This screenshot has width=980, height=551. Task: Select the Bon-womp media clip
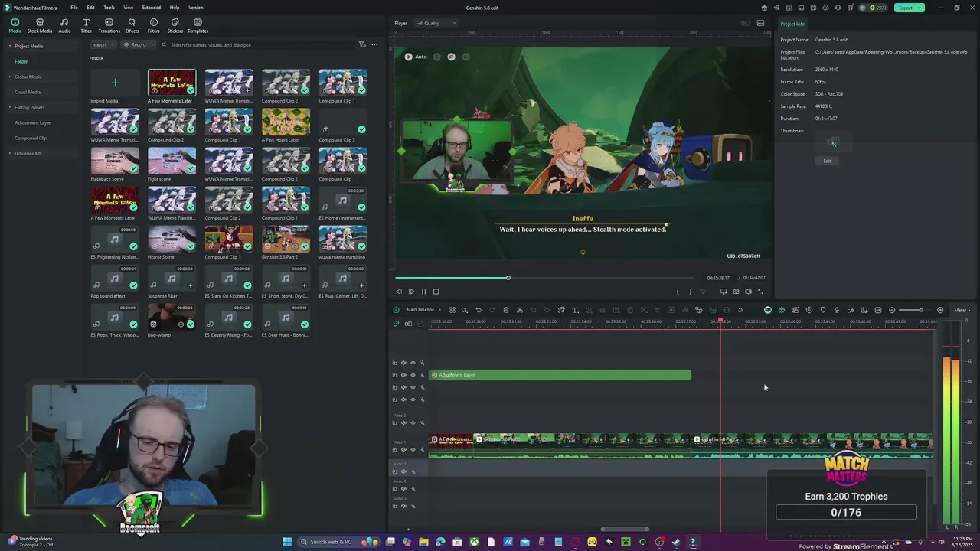pyautogui.click(x=171, y=317)
